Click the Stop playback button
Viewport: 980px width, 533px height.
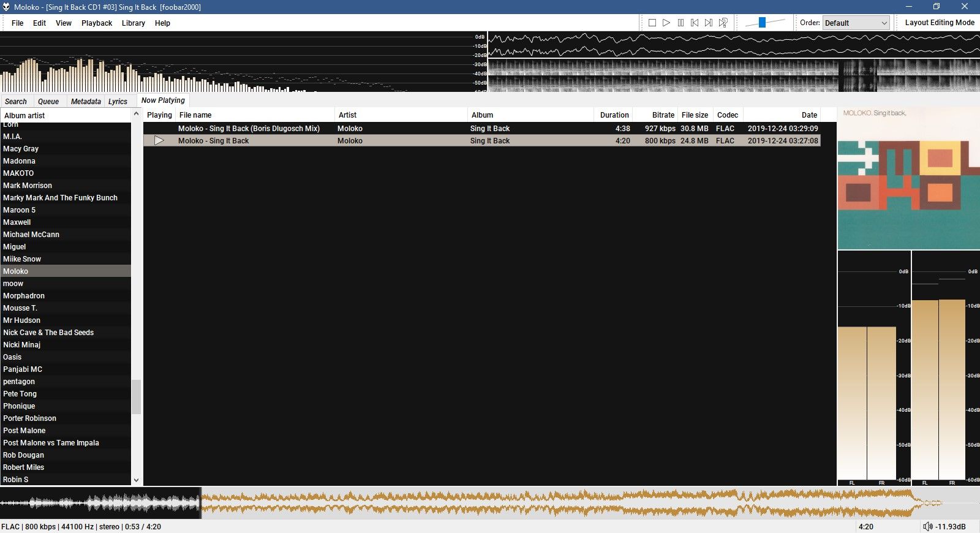coord(652,23)
